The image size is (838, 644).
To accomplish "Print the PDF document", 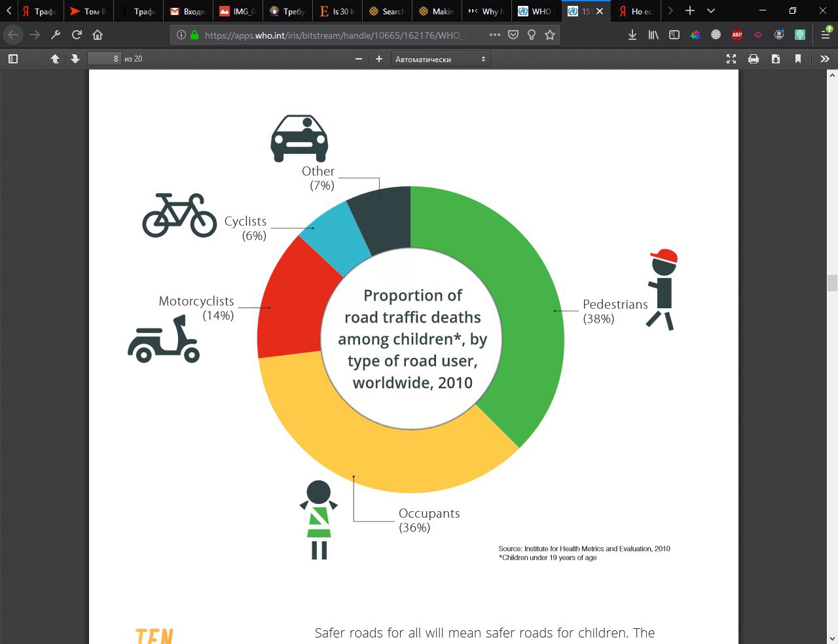I will 754,59.
